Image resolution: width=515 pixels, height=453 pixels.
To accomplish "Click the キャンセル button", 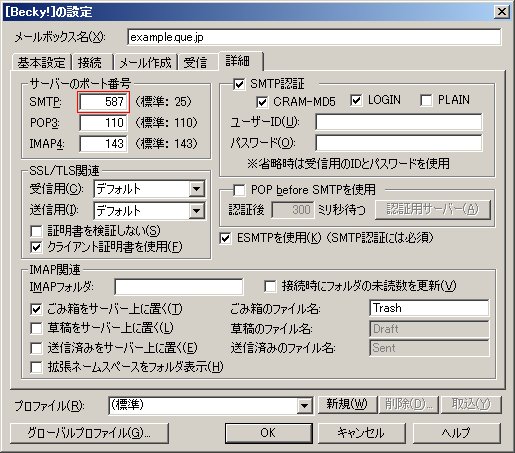I will point(361,433).
